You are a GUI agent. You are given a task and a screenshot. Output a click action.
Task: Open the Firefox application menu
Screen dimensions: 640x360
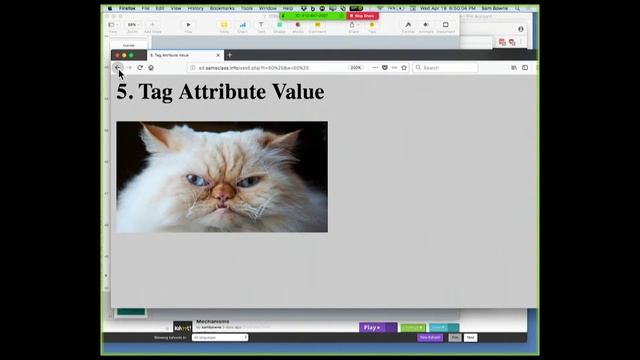coord(127,8)
